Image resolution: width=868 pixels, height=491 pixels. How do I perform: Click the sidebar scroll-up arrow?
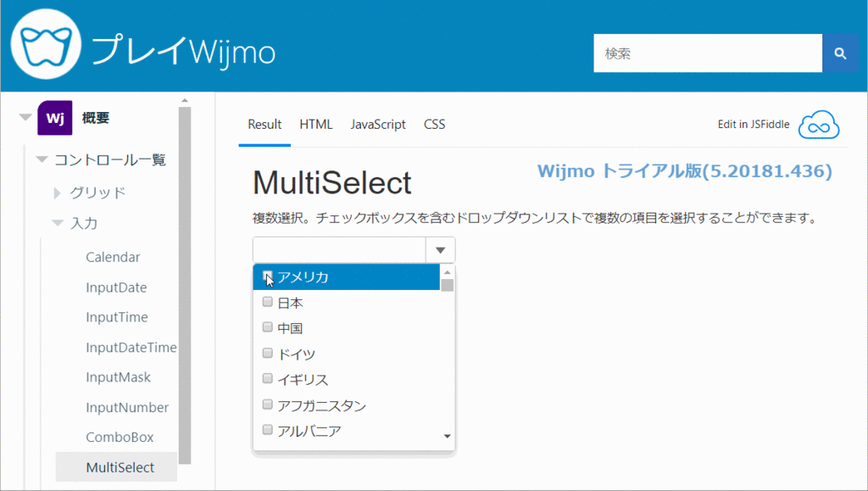[185, 101]
